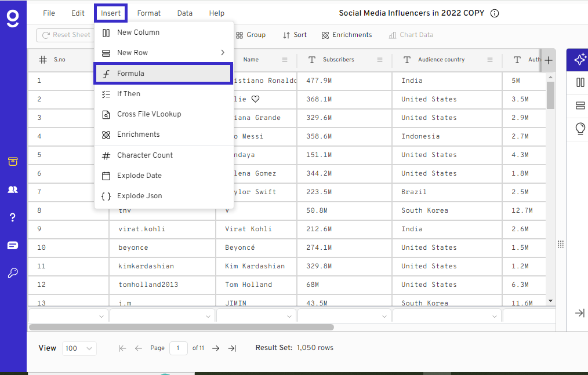The width and height of the screenshot is (588, 375).
Task: Click Chart Data in the toolbar
Action: pyautogui.click(x=411, y=35)
